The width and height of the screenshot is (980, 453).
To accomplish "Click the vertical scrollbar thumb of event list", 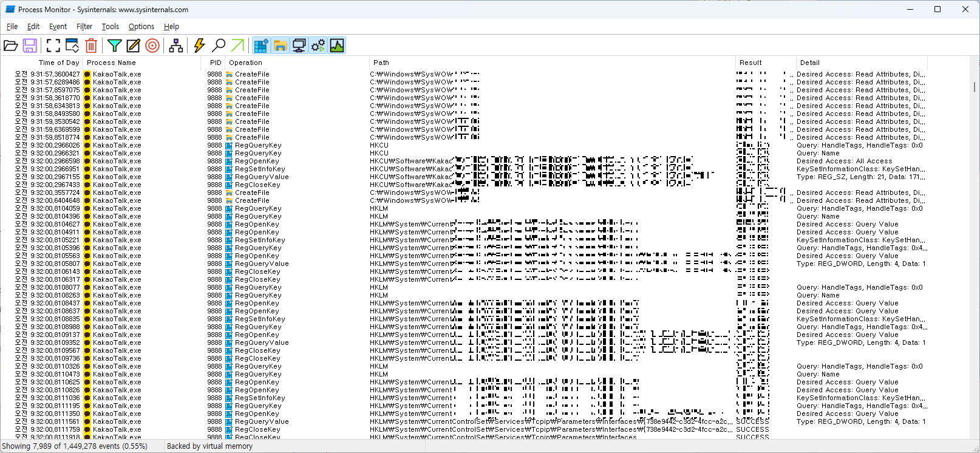I will pos(975,87).
